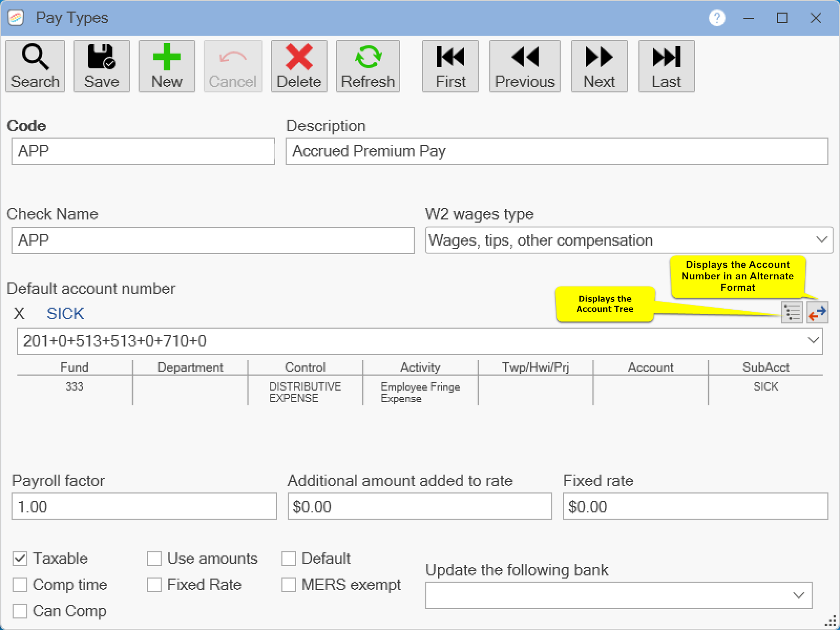Click the Default account number label
The width and height of the screenshot is (840, 630).
tap(91, 289)
